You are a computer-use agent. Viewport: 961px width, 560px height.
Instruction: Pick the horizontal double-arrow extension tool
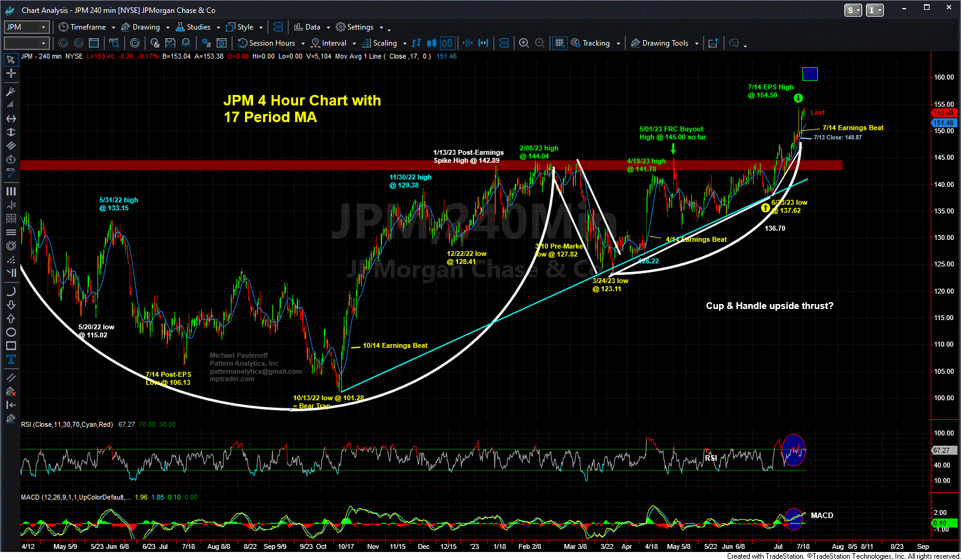10,118
